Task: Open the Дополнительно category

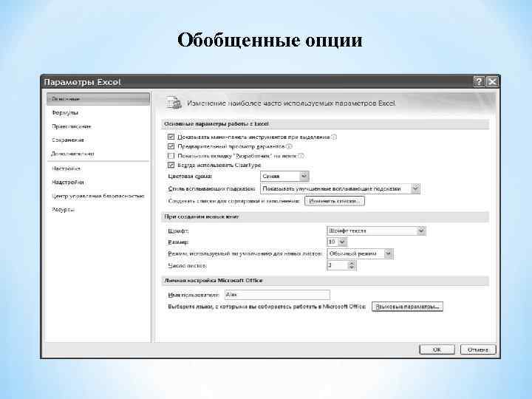Action: [x=72, y=154]
